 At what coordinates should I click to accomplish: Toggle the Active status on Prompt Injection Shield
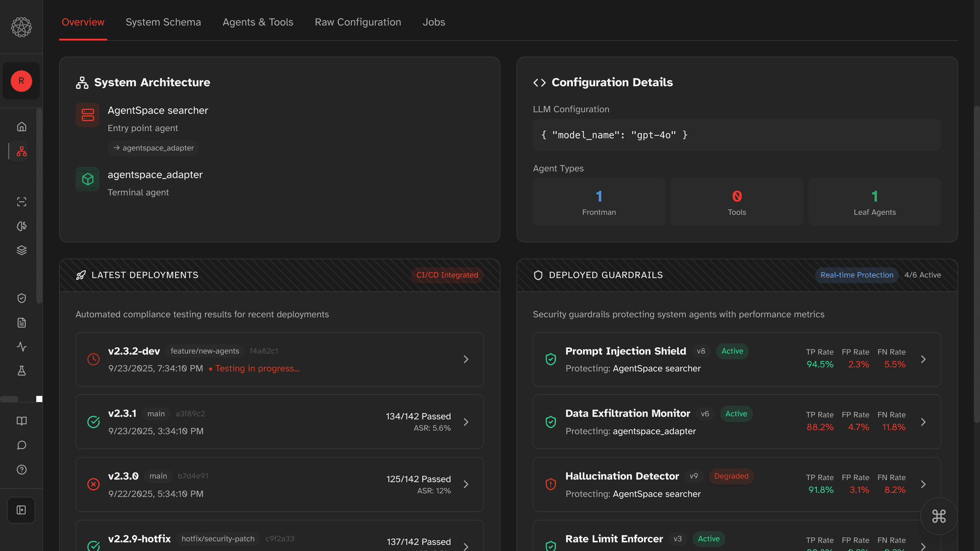point(732,351)
